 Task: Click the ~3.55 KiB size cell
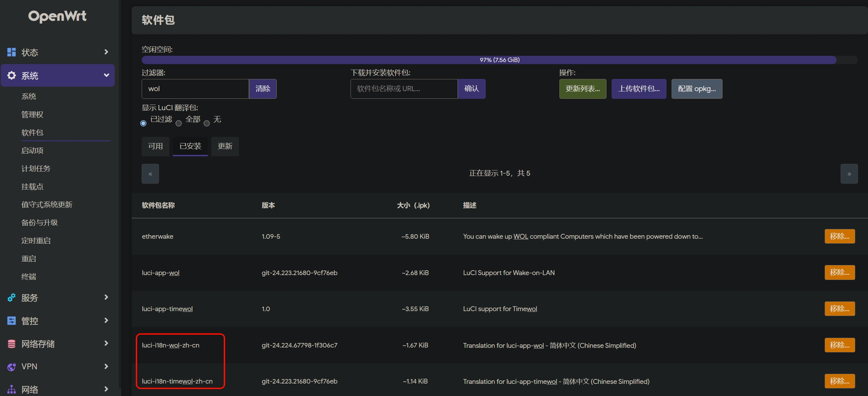[415, 309]
